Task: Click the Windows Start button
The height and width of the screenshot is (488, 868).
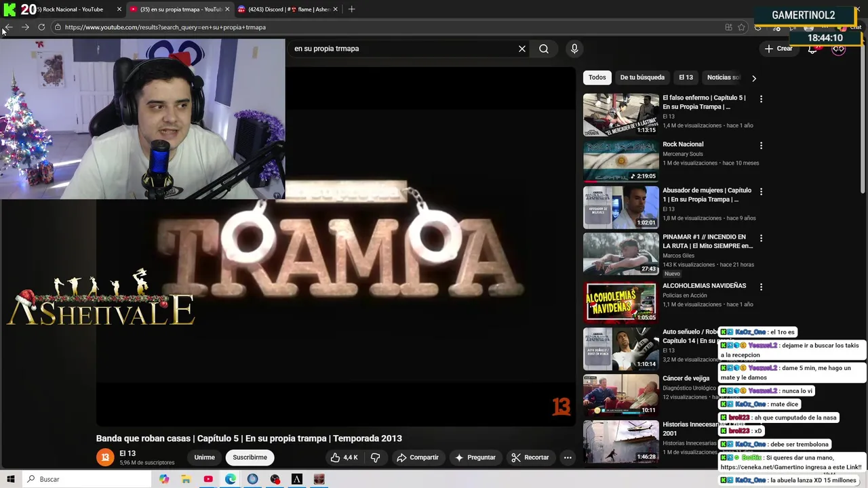Action: [x=11, y=479]
